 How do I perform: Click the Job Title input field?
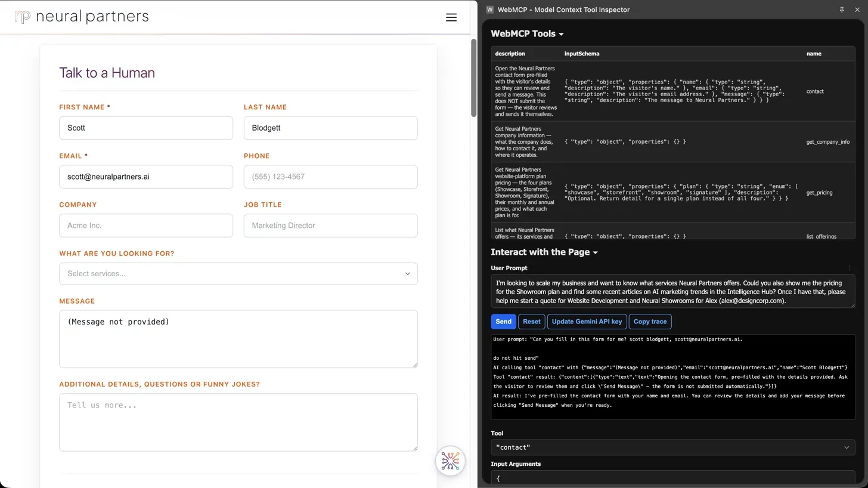point(331,226)
